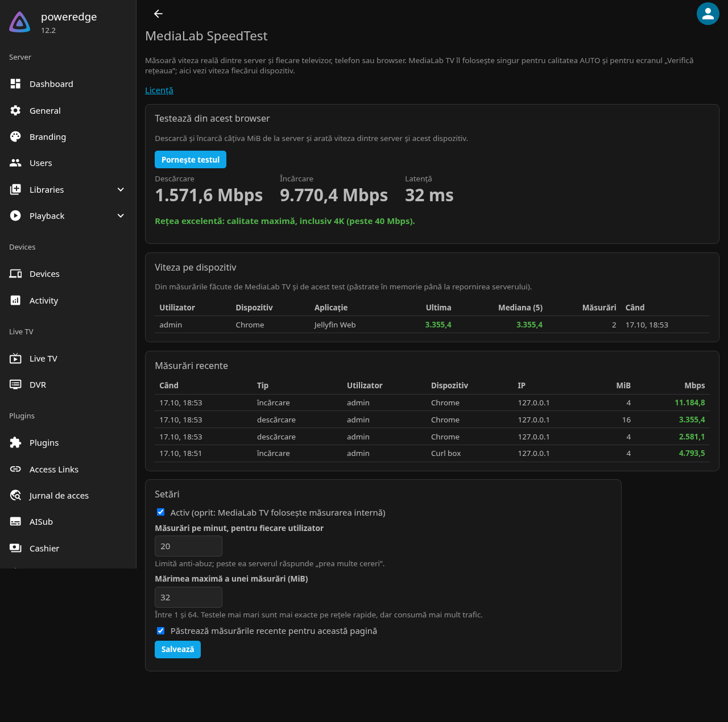728x722 pixels.
Task: Open the Devices icon in sidebar
Action: pos(15,274)
